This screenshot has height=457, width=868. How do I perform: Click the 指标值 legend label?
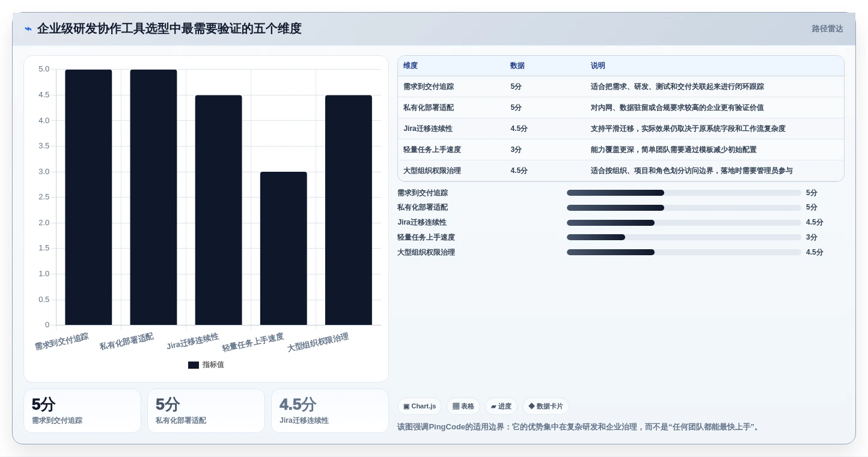(213, 365)
